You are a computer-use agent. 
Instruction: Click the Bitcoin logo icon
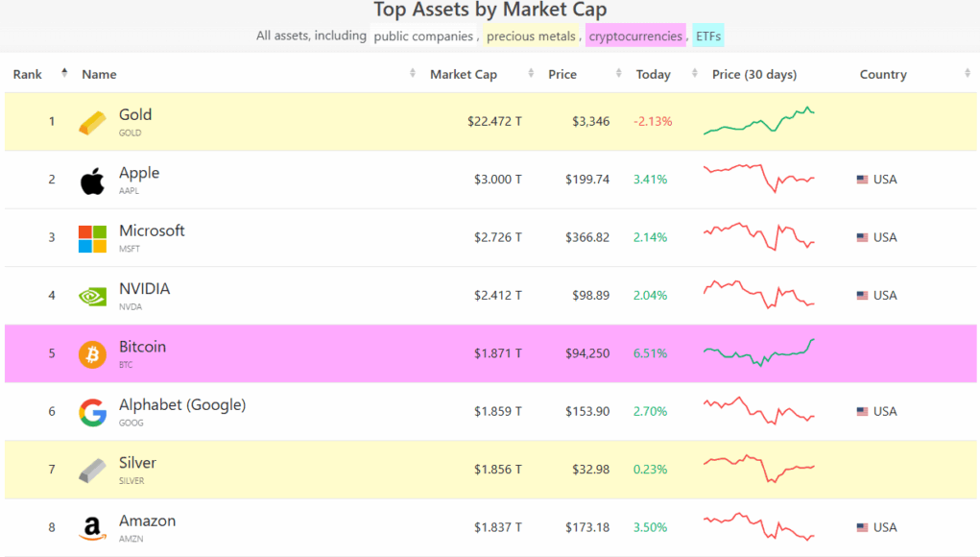coord(92,354)
